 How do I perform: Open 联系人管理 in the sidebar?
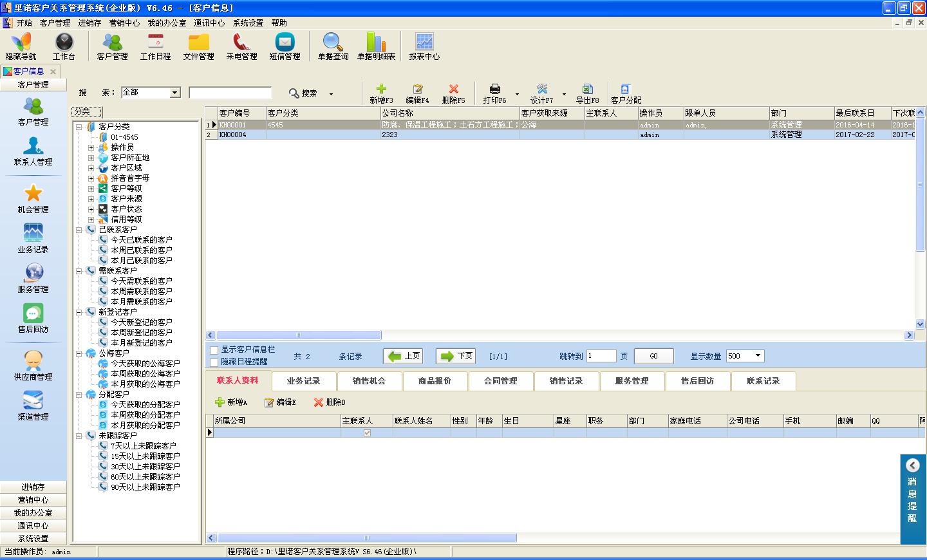tap(33, 152)
